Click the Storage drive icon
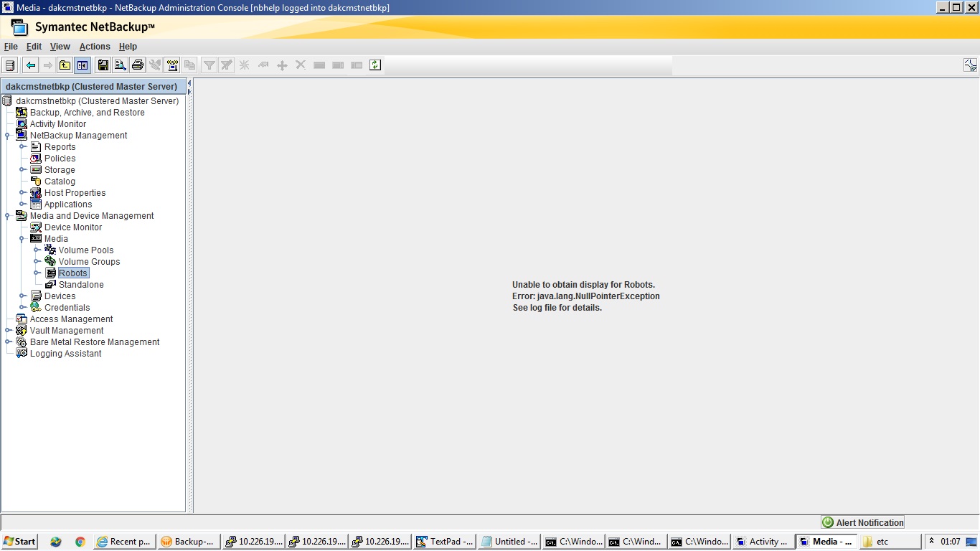 click(x=36, y=170)
